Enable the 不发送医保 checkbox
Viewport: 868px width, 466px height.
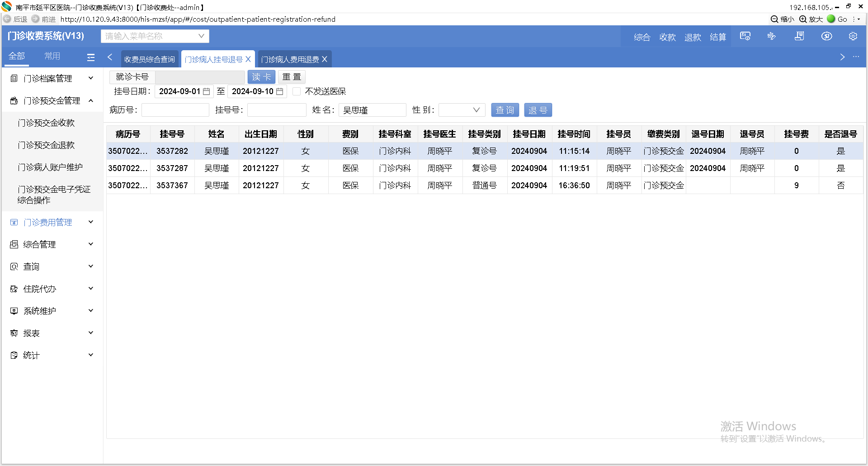pyautogui.click(x=297, y=91)
